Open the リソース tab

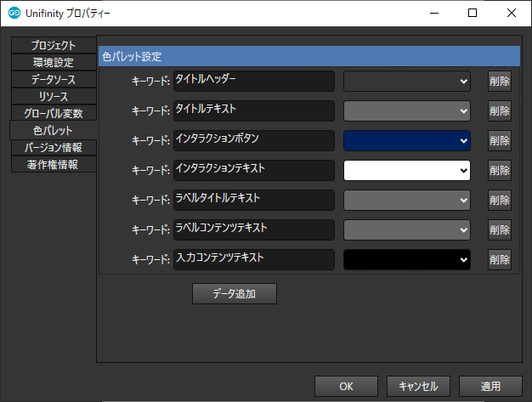pos(54,96)
